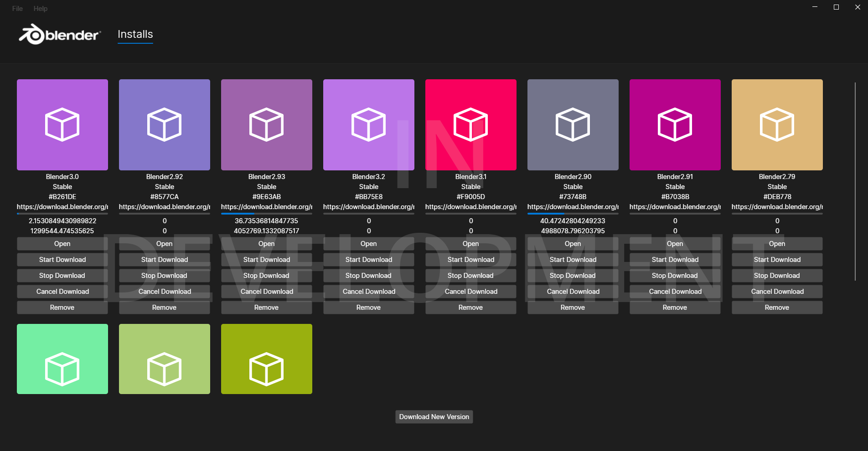
Task: Click the #B261DE color code text
Action: (x=62, y=197)
